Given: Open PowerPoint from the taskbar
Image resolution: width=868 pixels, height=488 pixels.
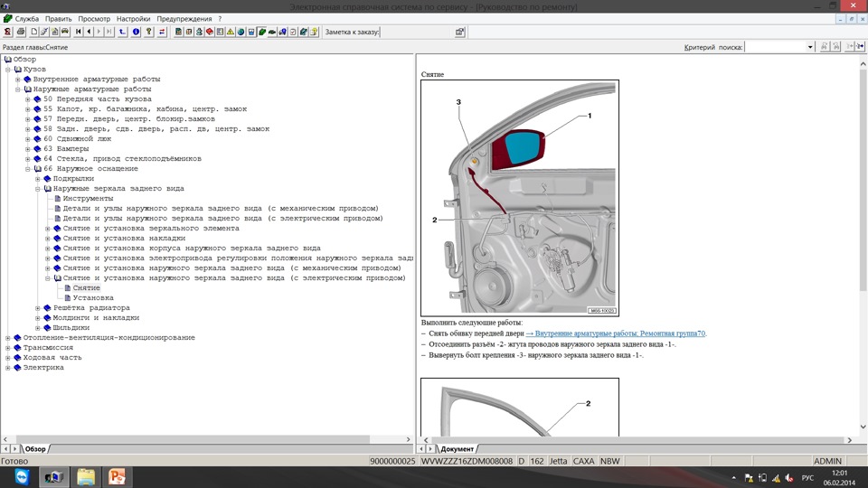Looking at the screenshot, I should click(x=118, y=476).
